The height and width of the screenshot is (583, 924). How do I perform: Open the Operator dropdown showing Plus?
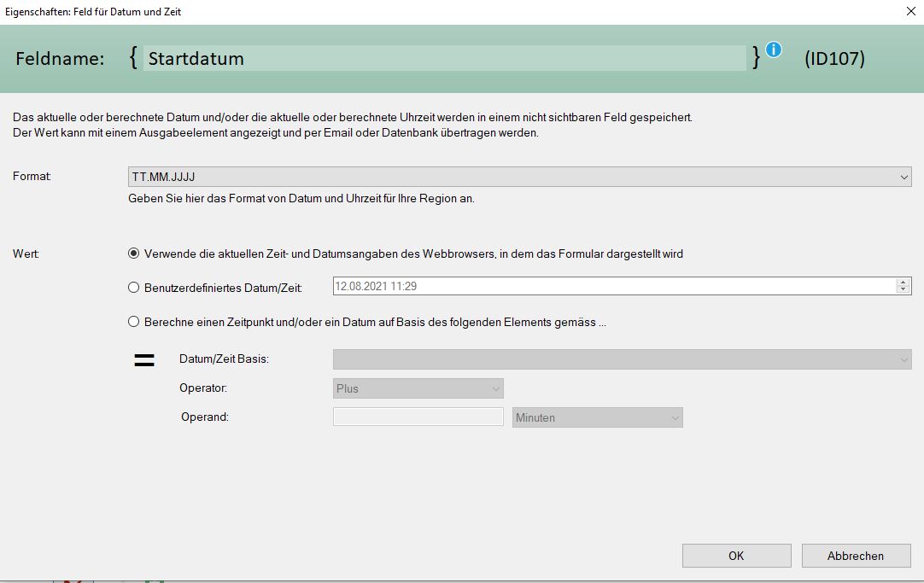point(418,388)
